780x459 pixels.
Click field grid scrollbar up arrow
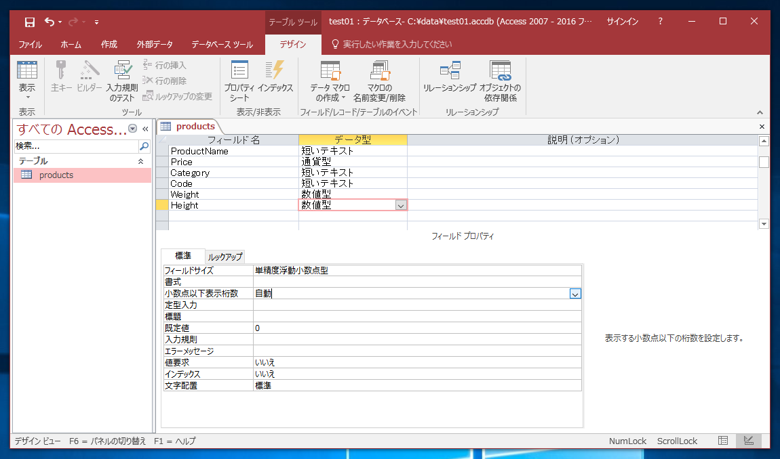coord(764,141)
